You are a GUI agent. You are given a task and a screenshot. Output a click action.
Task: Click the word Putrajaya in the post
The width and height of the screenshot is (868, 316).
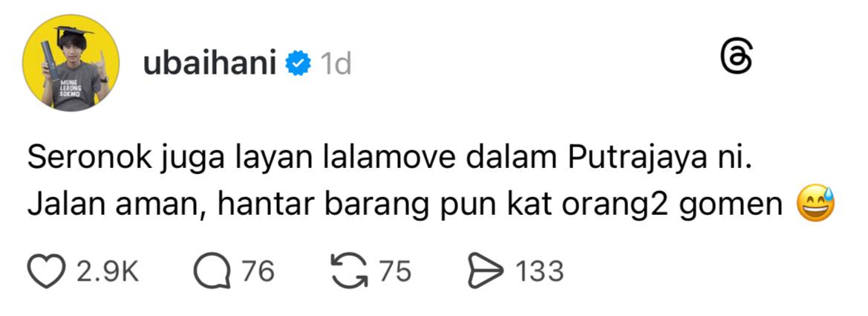633,160
